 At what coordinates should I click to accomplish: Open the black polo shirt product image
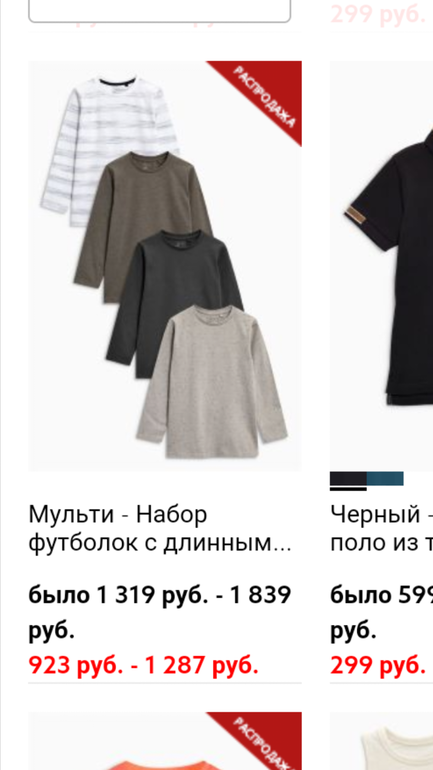pyautogui.click(x=381, y=266)
